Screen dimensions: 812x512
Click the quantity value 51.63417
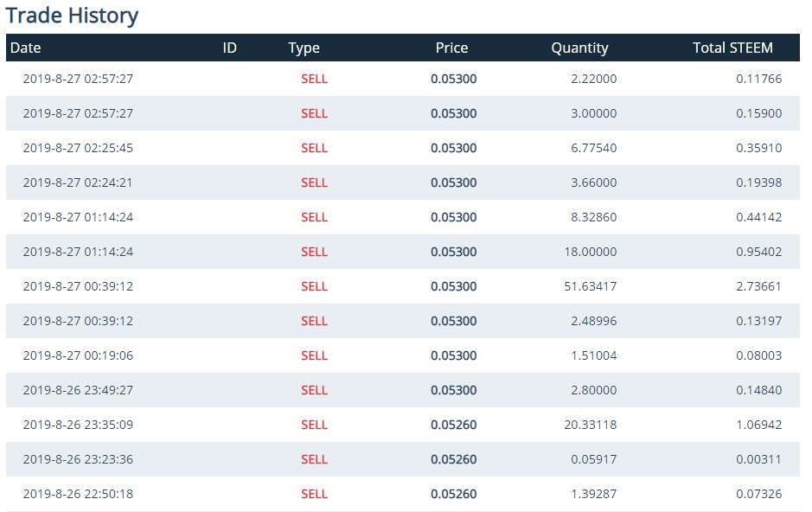coord(591,286)
